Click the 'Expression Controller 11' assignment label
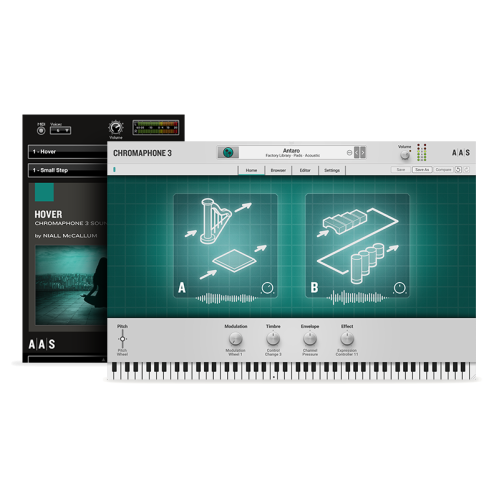Image resolution: width=499 pixels, height=500 pixels. [x=347, y=352]
